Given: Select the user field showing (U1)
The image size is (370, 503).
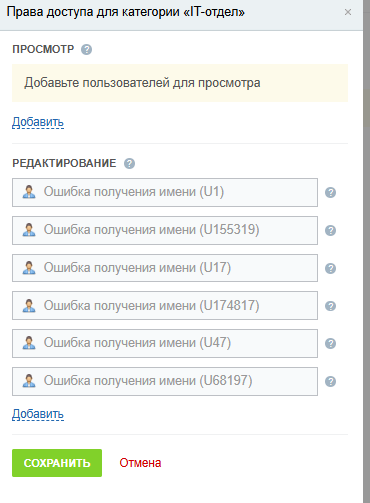Looking at the screenshot, I should point(165,192).
